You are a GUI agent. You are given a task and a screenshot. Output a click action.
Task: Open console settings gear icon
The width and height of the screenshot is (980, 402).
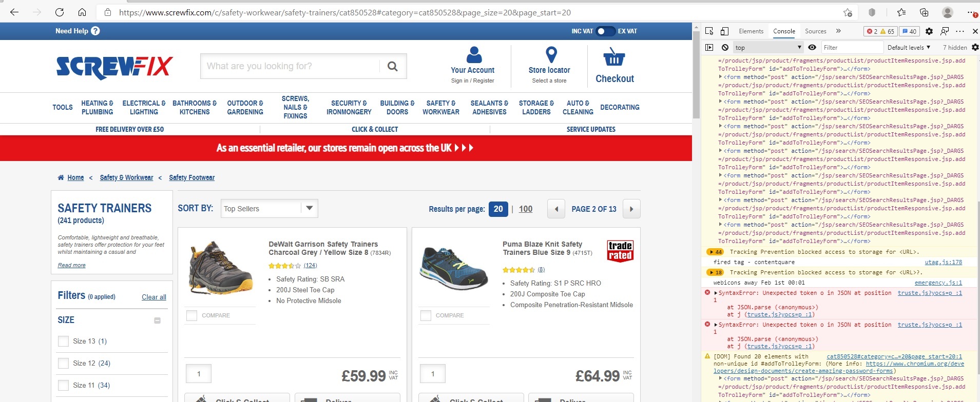(975, 47)
